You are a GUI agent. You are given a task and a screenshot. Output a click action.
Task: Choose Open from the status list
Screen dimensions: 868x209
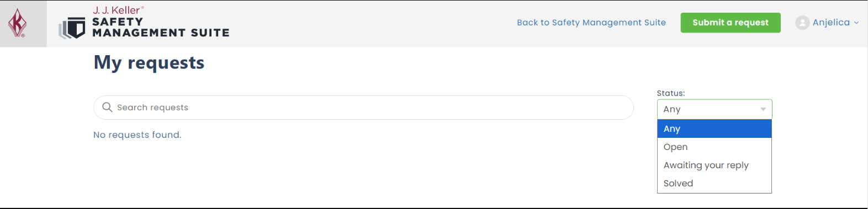(714, 147)
